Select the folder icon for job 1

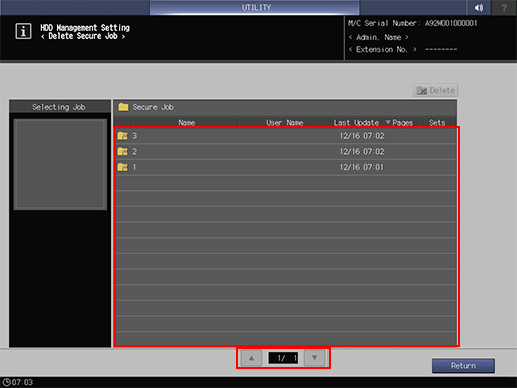pyautogui.click(x=123, y=167)
